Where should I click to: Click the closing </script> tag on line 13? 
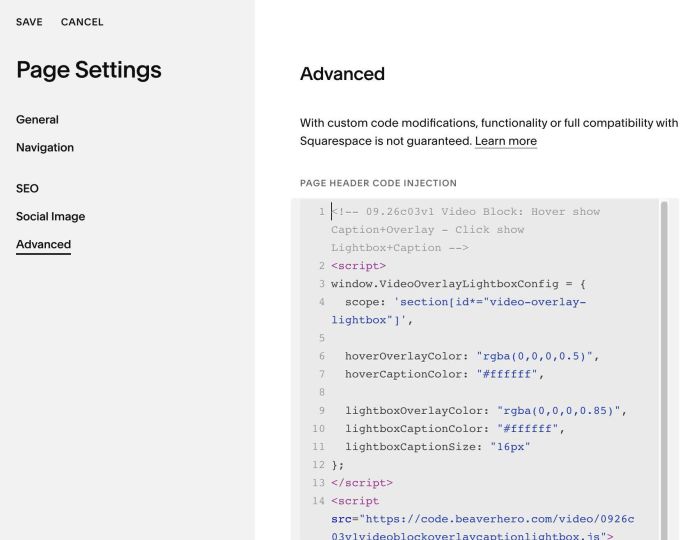click(362, 483)
